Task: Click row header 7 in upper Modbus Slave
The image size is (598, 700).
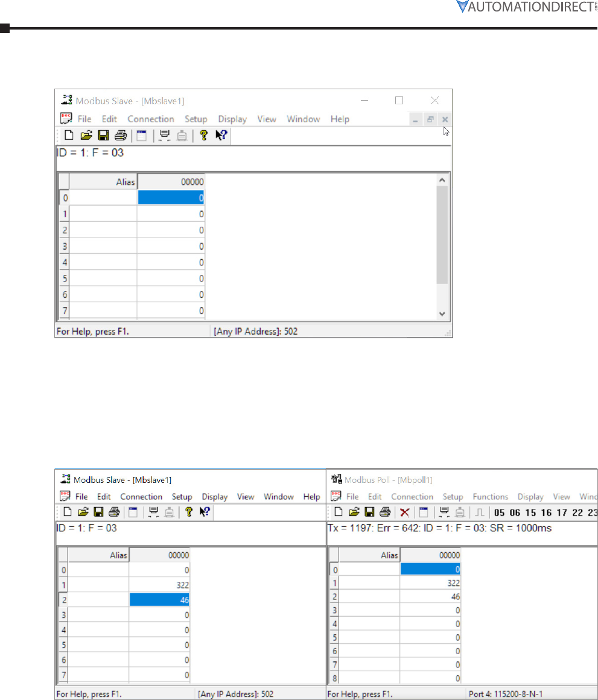Action: (x=65, y=311)
